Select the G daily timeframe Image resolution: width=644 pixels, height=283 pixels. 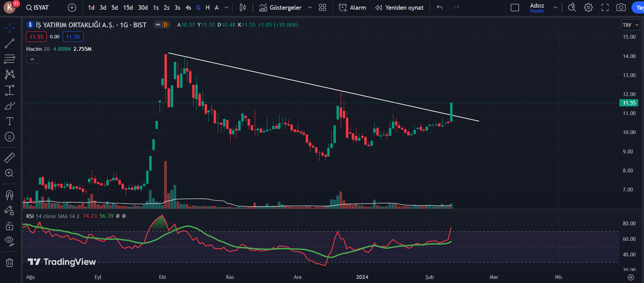click(199, 8)
